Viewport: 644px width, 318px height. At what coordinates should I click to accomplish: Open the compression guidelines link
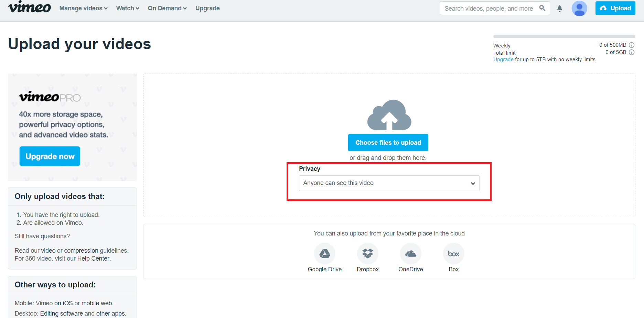81,251
